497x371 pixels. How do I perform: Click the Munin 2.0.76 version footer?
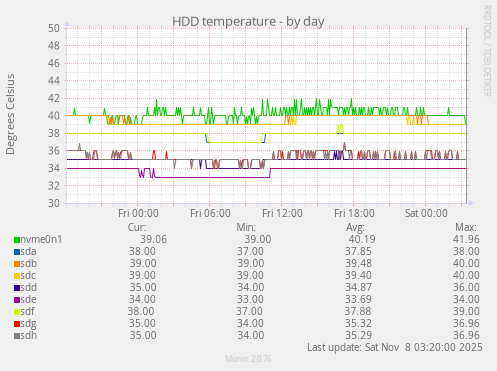pos(248,359)
